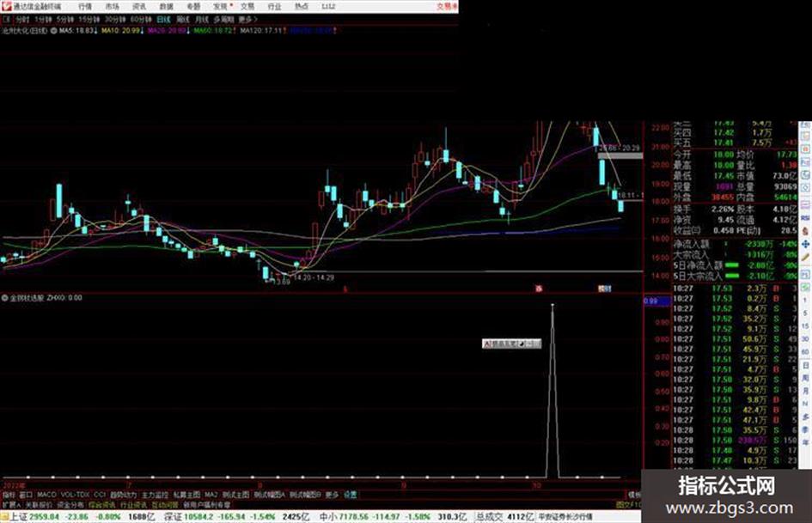Screen dimensions: 812x523
Task: Switch to 分时 chart period
Action: click(21, 19)
